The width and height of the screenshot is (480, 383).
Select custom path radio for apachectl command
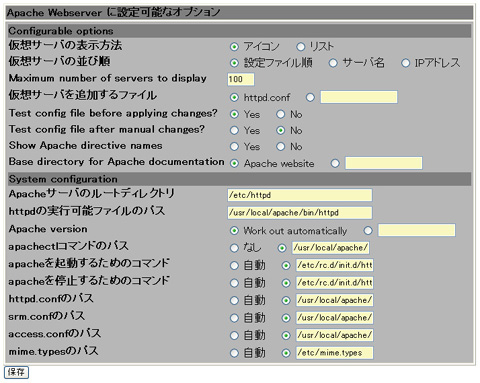tap(282, 248)
